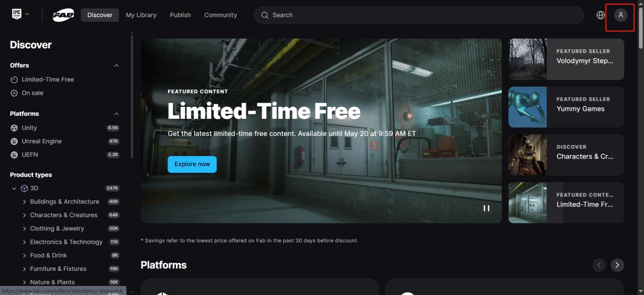Image resolution: width=644 pixels, height=295 pixels.
Task: Select the Unity platform icon filter
Action: (14, 128)
